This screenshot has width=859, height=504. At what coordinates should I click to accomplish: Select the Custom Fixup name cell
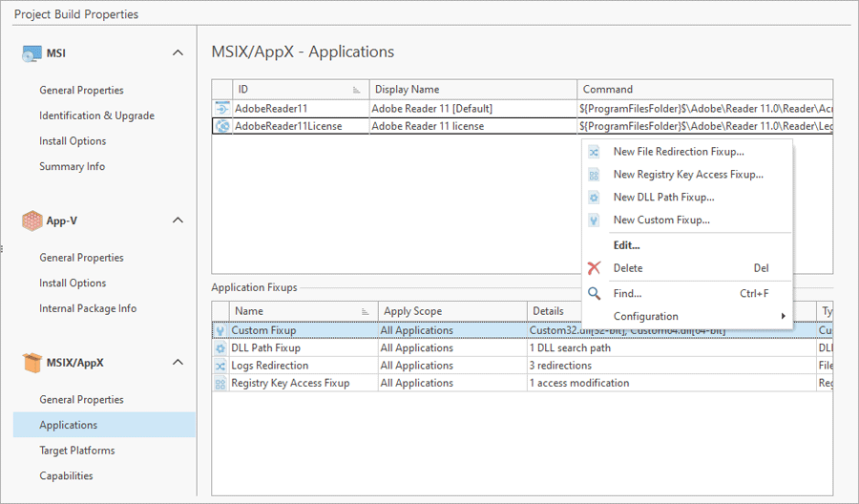click(x=304, y=330)
